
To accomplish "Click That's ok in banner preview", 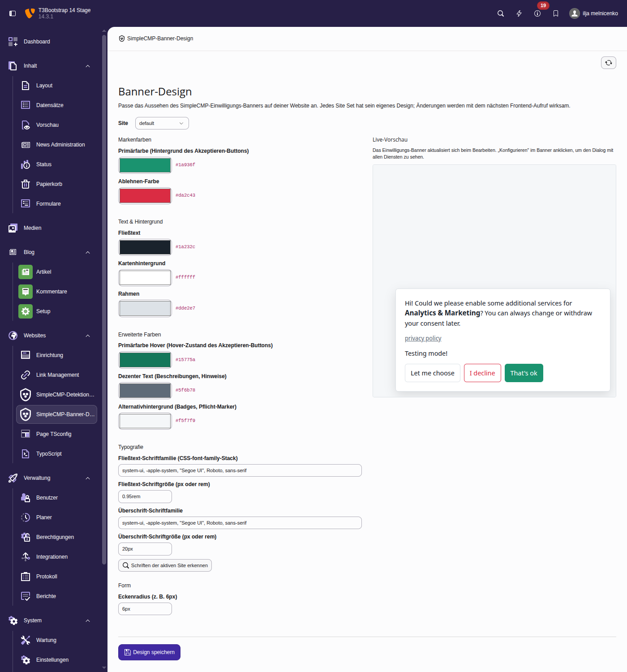I will [x=524, y=373].
